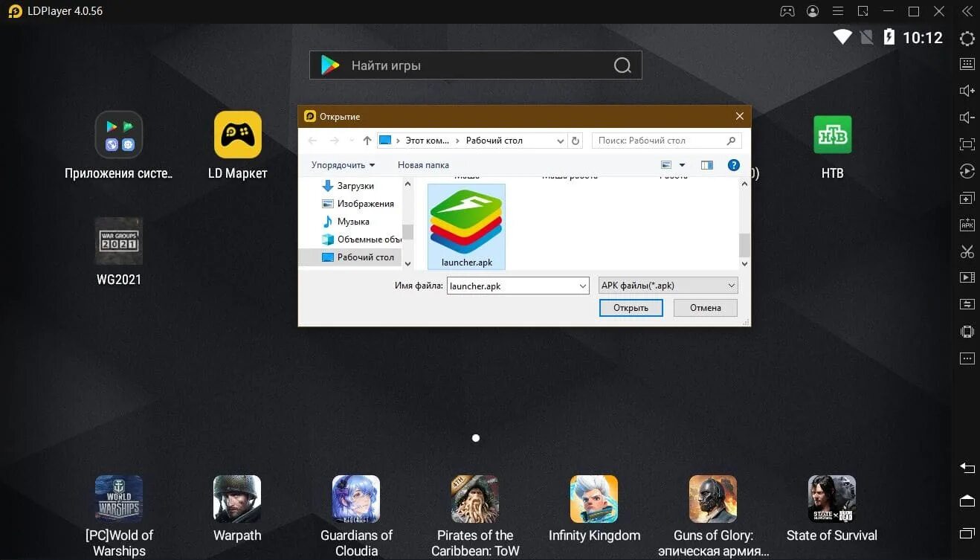Click the volume up sidebar icon

(967, 91)
